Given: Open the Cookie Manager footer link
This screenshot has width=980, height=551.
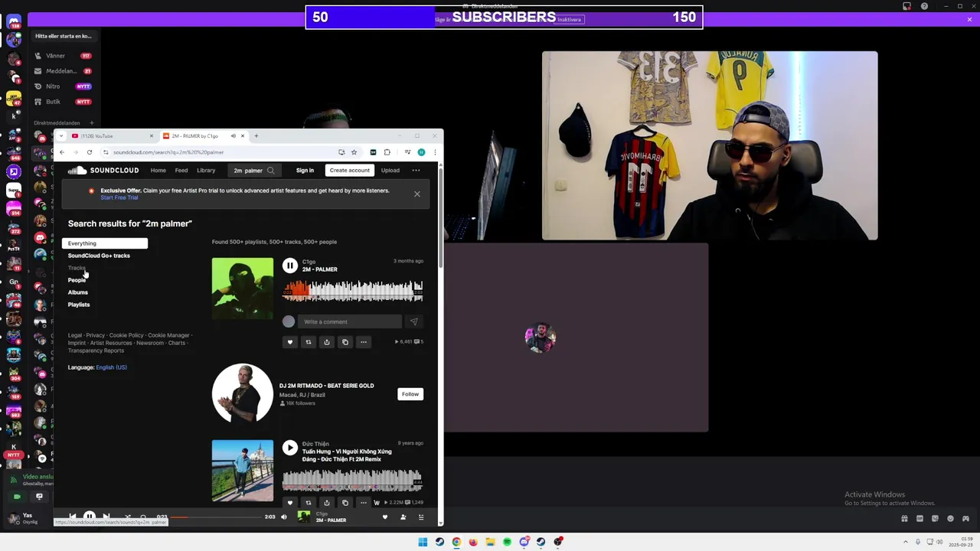Looking at the screenshot, I should (x=168, y=335).
